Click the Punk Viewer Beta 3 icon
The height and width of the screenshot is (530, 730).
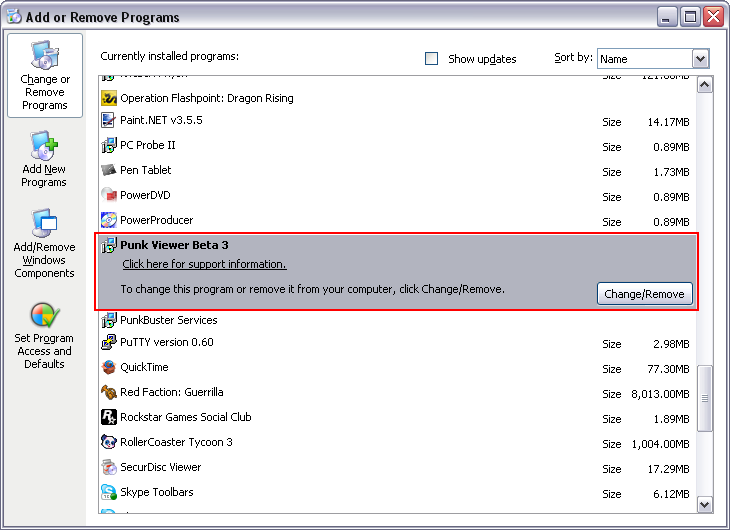click(x=109, y=245)
